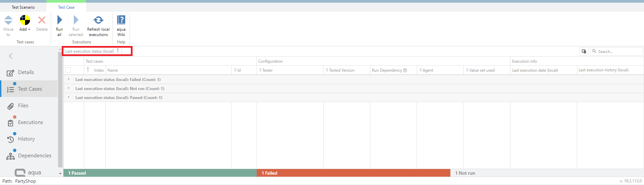Open Executions section in sidebar
This screenshot has height=185, width=644.
[30, 122]
